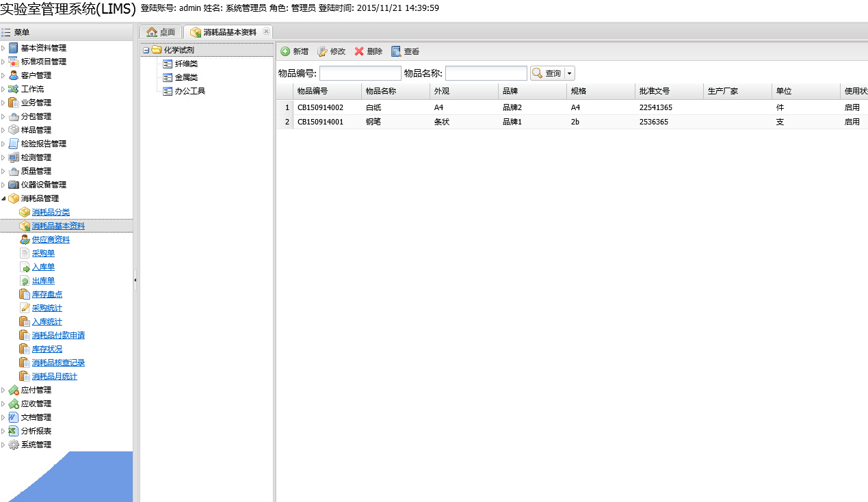Click the 查看 (View) toolbar icon

click(x=396, y=51)
